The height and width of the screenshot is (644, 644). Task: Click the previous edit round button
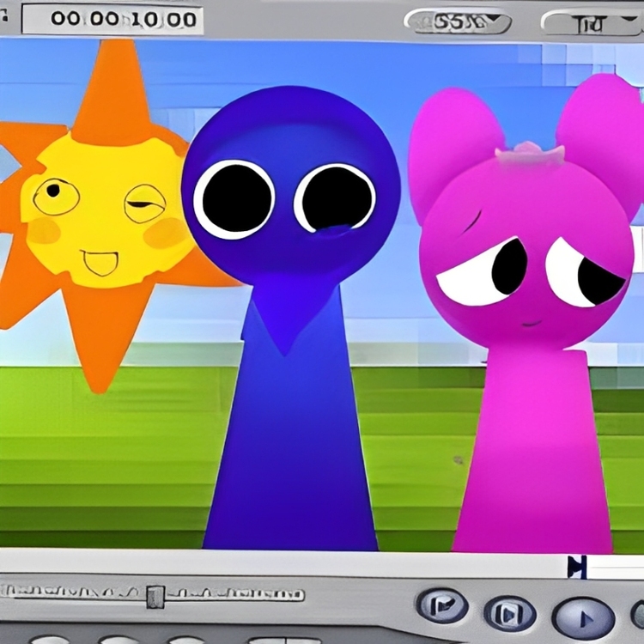441,607
